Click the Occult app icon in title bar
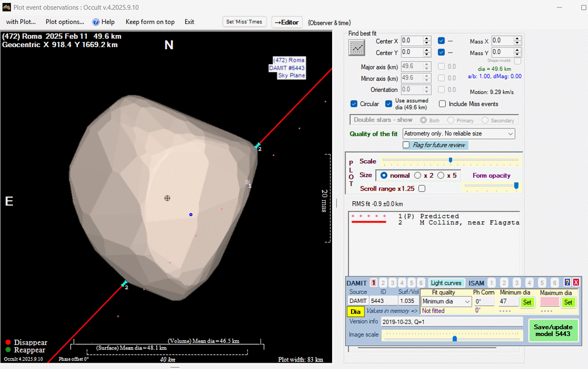The image size is (588, 369). (x=6, y=7)
